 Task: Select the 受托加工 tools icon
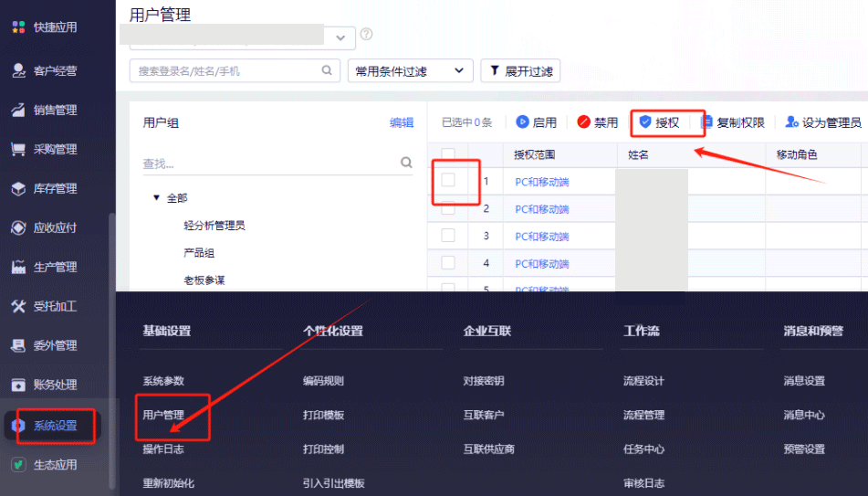pyautogui.click(x=18, y=306)
